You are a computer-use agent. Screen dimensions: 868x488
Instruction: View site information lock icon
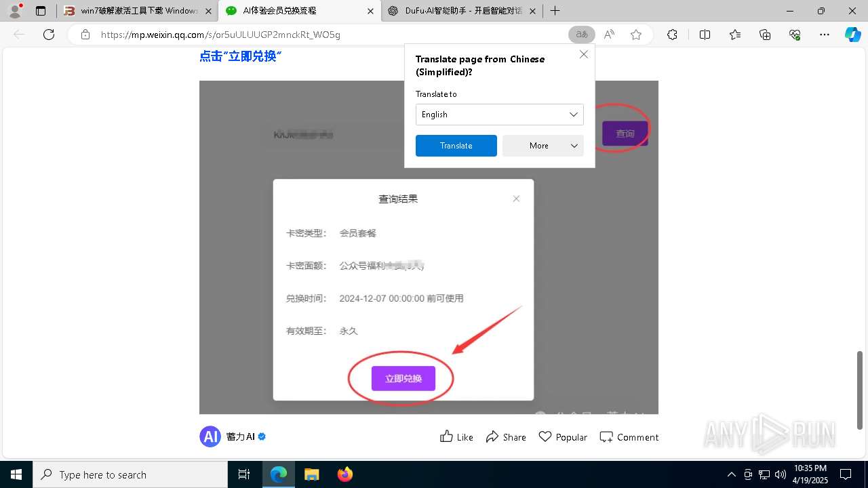[x=85, y=35]
